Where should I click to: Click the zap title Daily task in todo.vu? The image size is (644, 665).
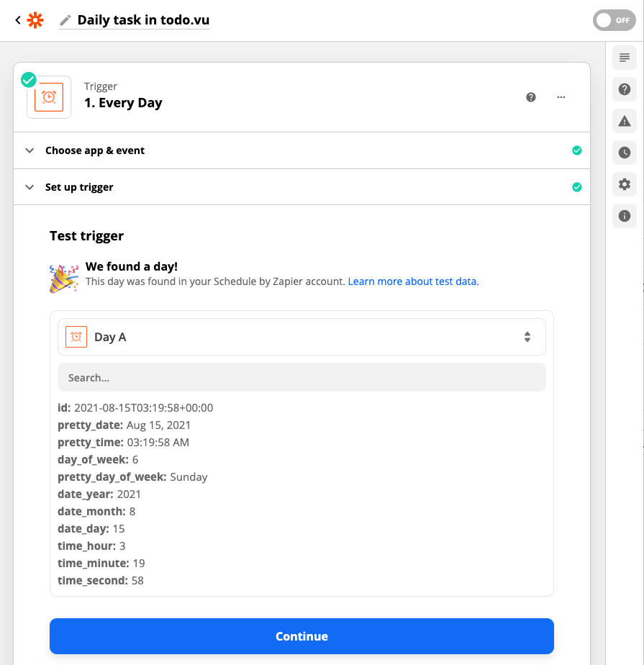pos(143,20)
